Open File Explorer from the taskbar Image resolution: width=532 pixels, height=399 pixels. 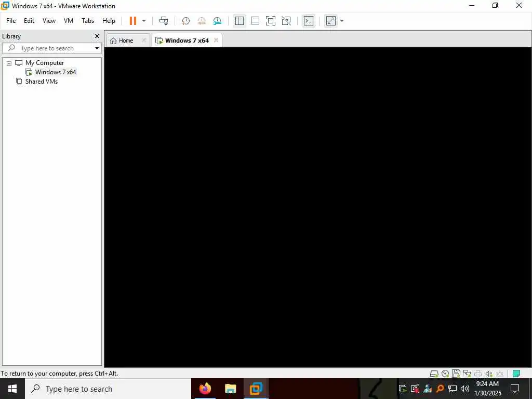coord(230,389)
